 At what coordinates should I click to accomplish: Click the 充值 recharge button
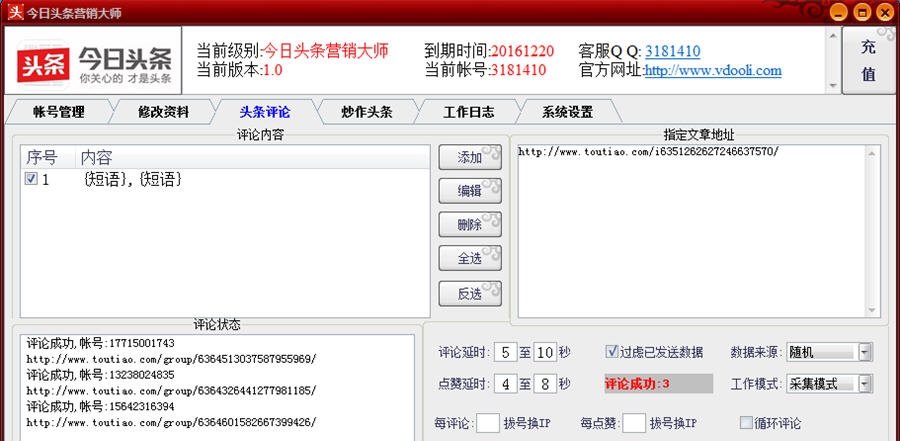(x=868, y=60)
